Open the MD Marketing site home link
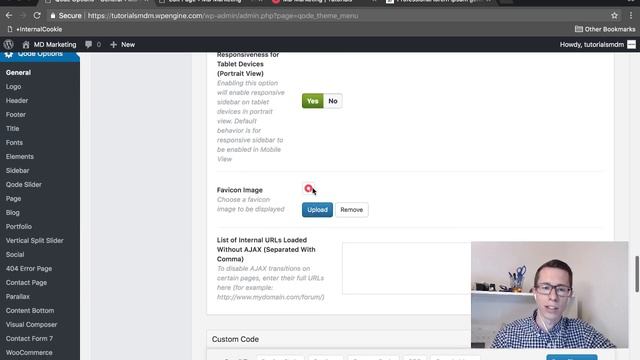 pos(49,44)
